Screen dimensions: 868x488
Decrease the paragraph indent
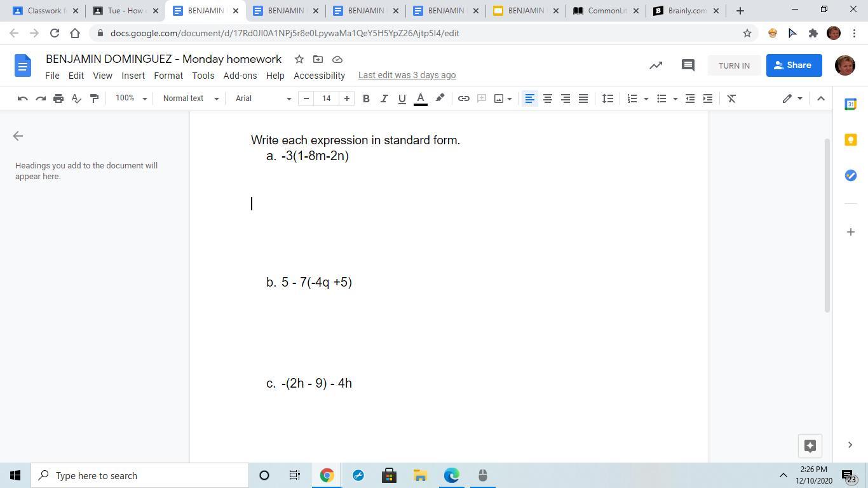point(689,98)
